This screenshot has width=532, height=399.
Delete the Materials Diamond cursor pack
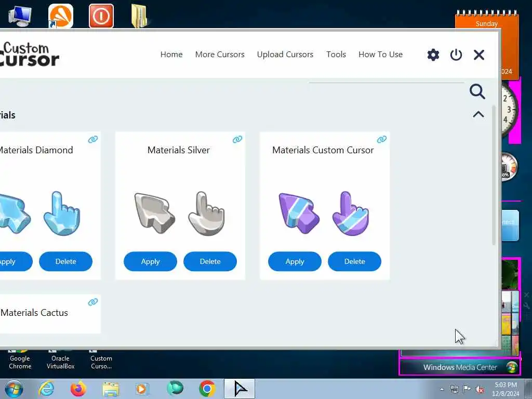pos(65,261)
